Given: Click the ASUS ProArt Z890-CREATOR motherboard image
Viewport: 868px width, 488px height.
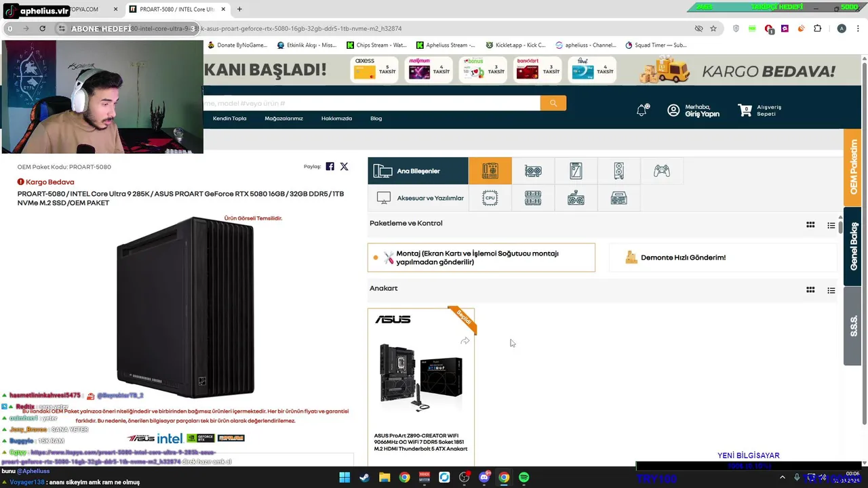Looking at the screenshot, I should point(421,377).
